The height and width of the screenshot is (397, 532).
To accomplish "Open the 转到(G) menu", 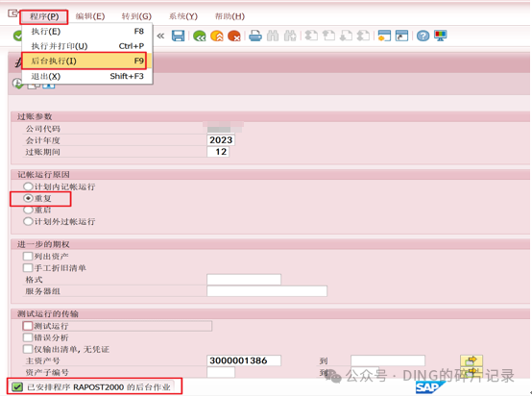I will 136,16.
